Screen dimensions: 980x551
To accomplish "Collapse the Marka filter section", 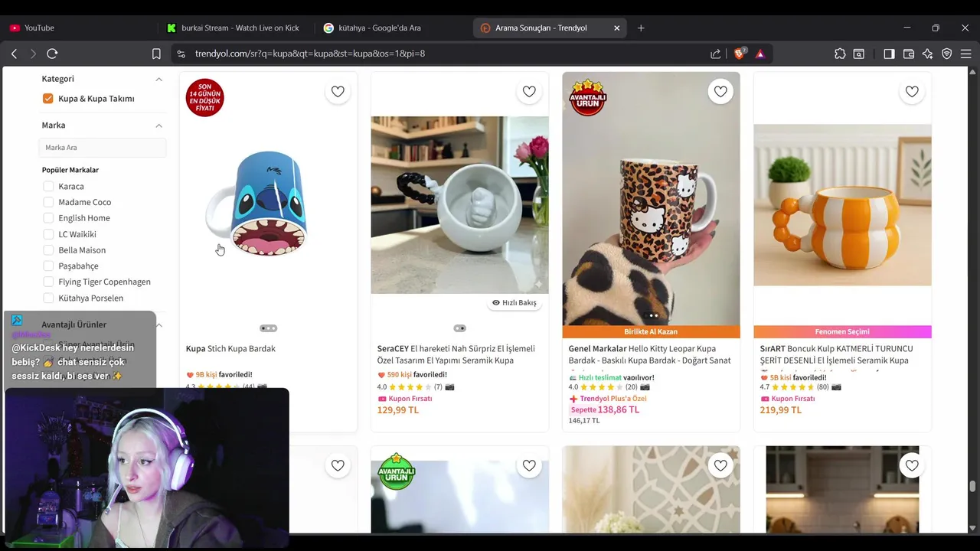I will click(x=158, y=126).
